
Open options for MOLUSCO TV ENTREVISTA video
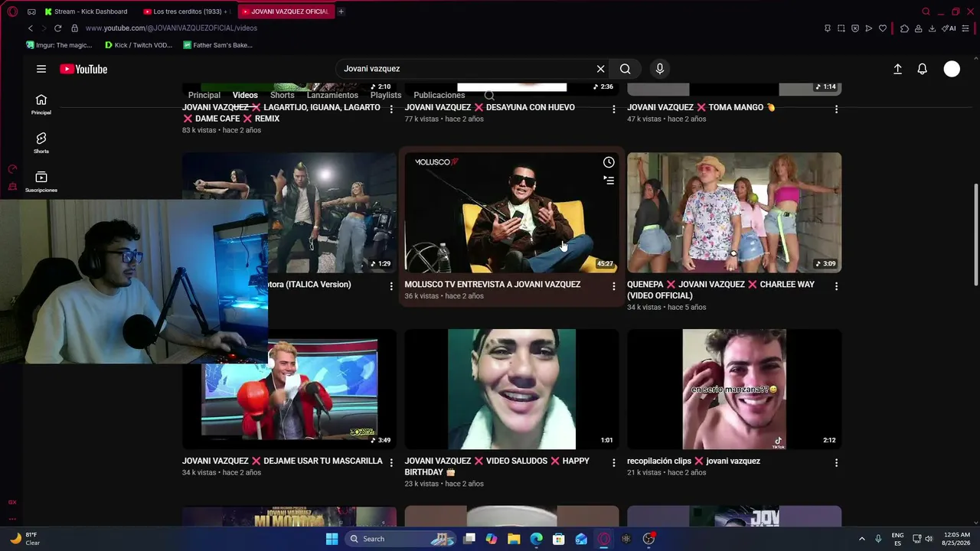pos(613,286)
